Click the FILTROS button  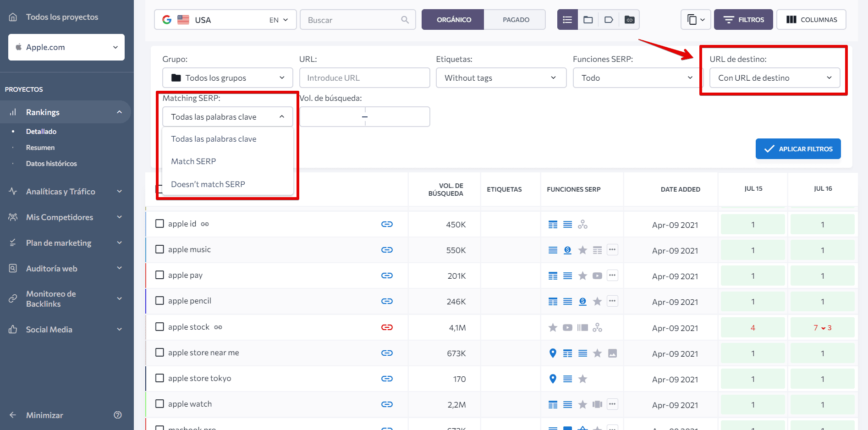(x=743, y=20)
